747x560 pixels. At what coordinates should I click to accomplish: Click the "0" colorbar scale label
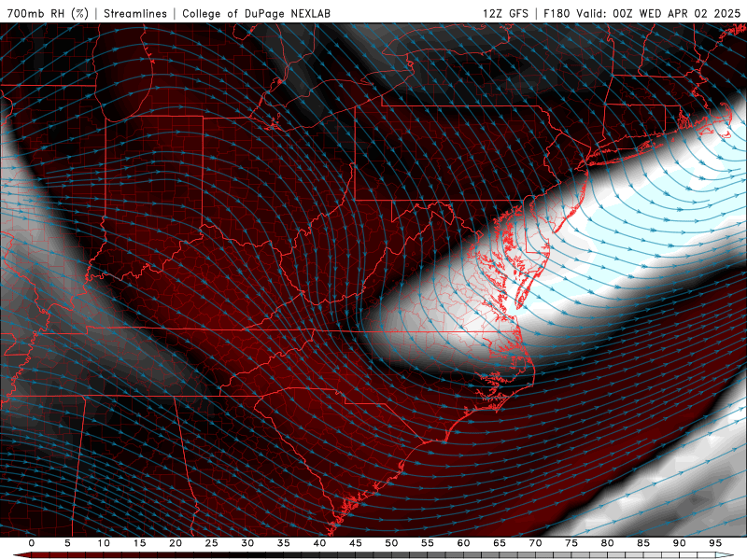pos(32,543)
